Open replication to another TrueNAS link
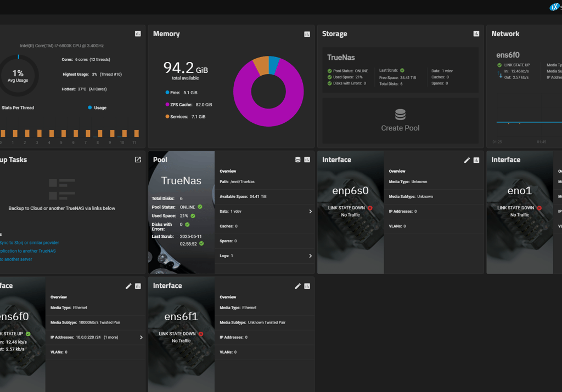The width and height of the screenshot is (562, 392). coord(28,251)
